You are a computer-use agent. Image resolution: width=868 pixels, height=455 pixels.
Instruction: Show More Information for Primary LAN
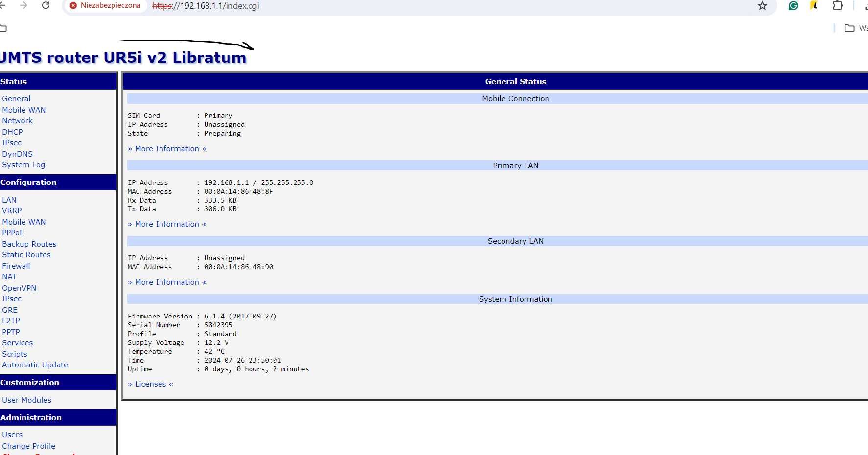coord(167,224)
